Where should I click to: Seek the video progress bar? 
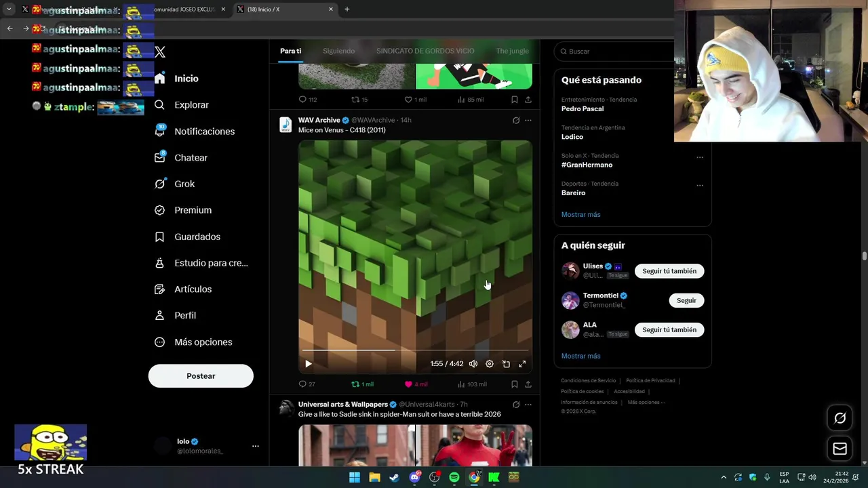tap(415, 350)
